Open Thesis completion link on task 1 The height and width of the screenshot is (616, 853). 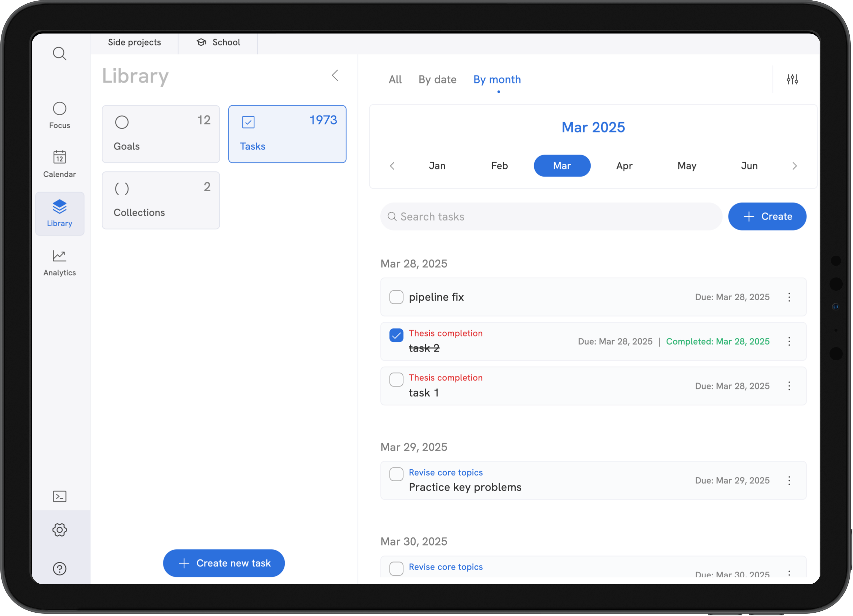pos(445,378)
